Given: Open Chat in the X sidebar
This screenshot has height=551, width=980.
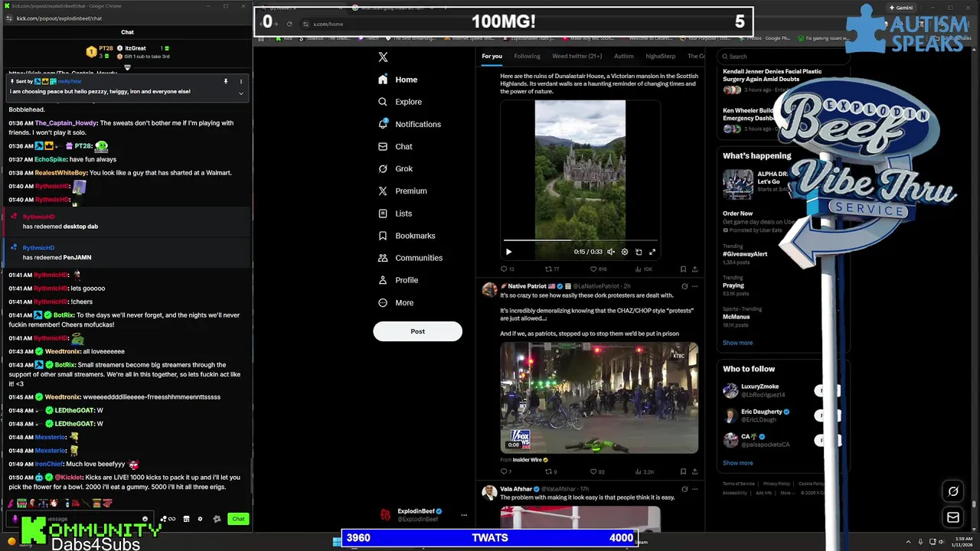Looking at the screenshot, I should pos(395,146).
